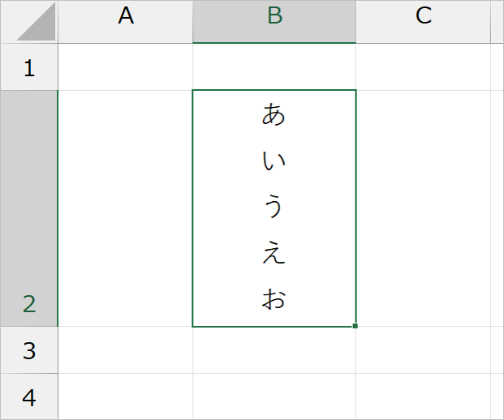Select cell B1
This screenshot has width=504, height=420.
(274, 66)
